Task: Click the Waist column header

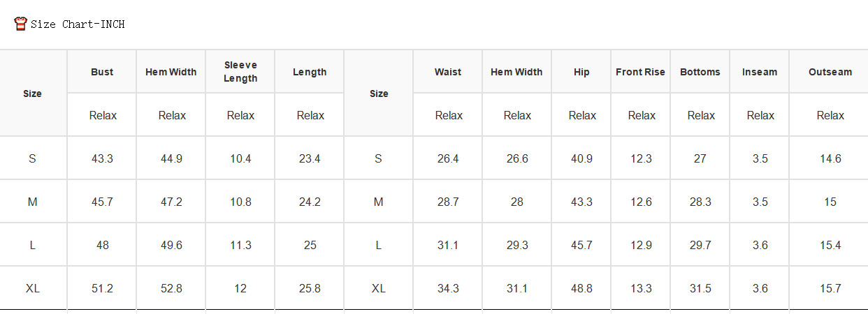Action: click(x=448, y=72)
